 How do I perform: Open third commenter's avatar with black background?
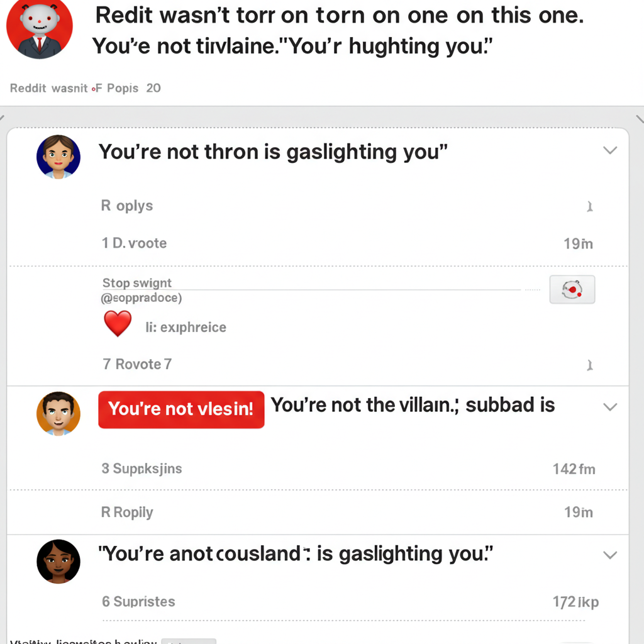(58, 562)
